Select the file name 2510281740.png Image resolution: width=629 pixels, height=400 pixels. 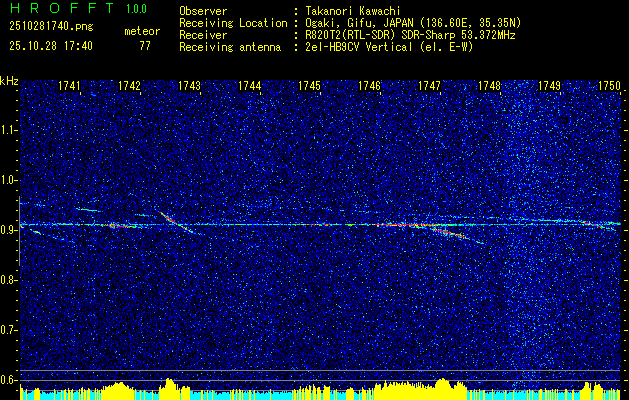coord(51,26)
